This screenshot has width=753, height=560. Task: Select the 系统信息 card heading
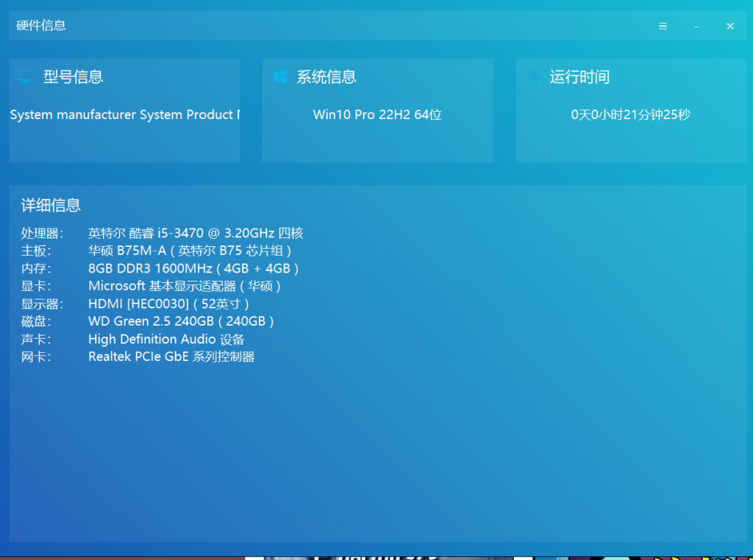click(x=326, y=77)
